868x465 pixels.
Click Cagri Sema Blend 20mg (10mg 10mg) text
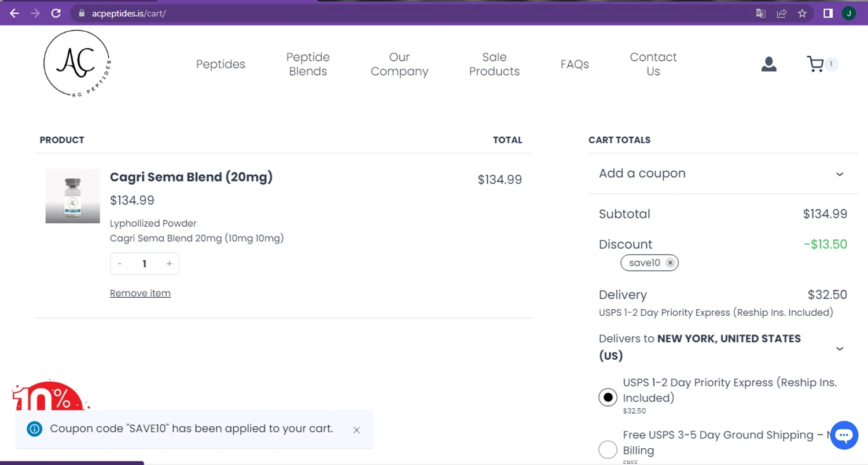pos(197,238)
